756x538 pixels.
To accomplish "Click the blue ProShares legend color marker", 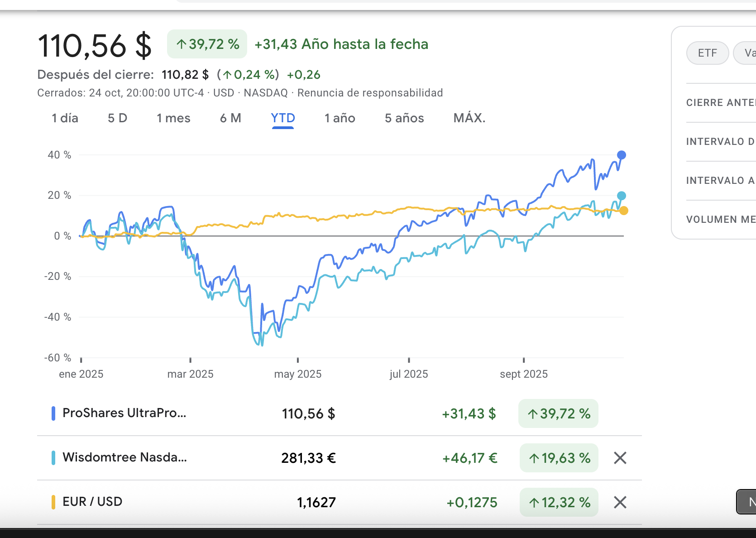I will (53, 413).
